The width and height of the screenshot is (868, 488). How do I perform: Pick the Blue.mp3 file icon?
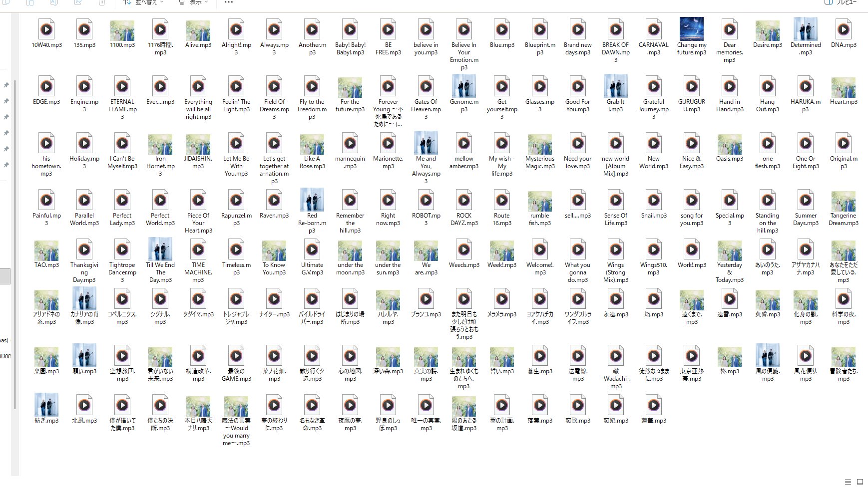pos(502,29)
